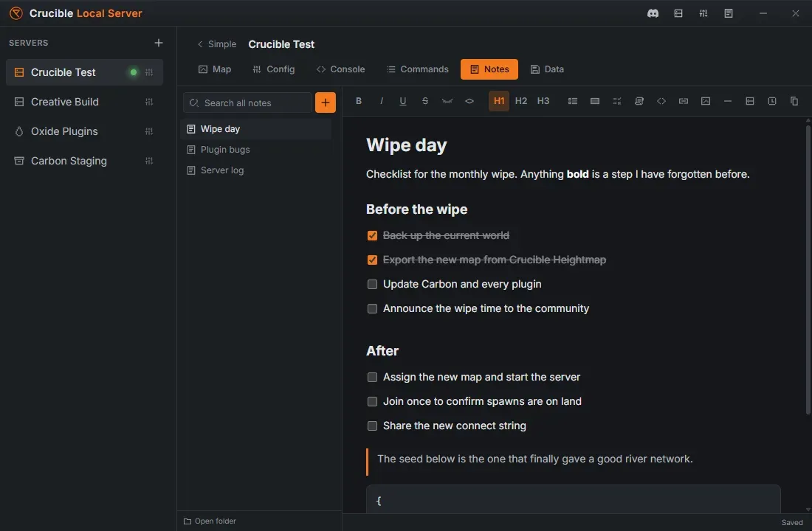This screenshot has height=531, width=812.
Task: Insert a timestamp with the clock icon
Action: [x=772, y=101]
